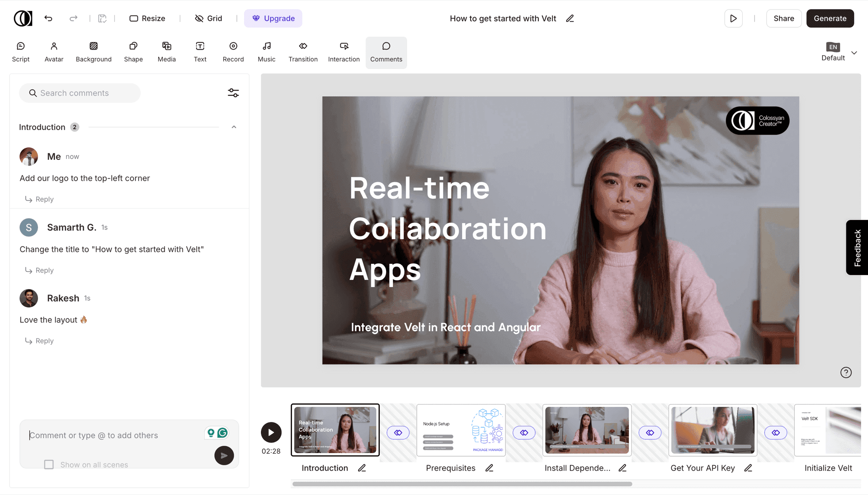Enable Show on all scenes checkbox
868x495 pixels.
coord(49,465)
